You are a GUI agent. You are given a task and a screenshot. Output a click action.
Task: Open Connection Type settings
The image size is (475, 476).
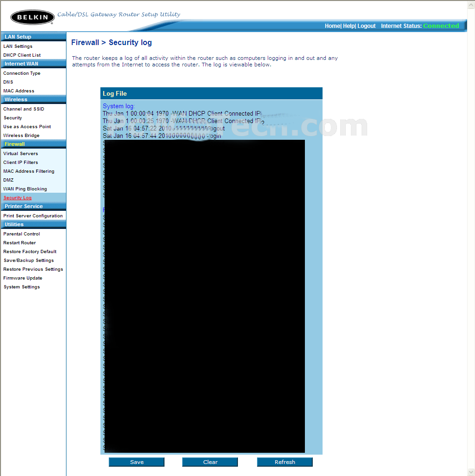click(x=21, y=73)
